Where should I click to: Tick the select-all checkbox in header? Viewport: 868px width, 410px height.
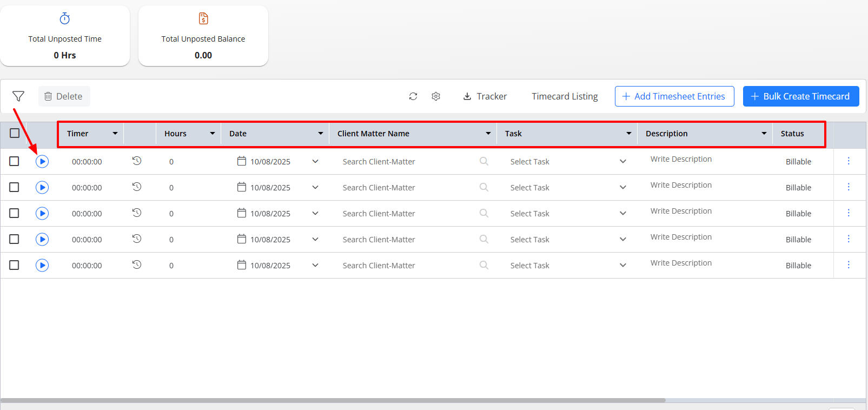15,133
